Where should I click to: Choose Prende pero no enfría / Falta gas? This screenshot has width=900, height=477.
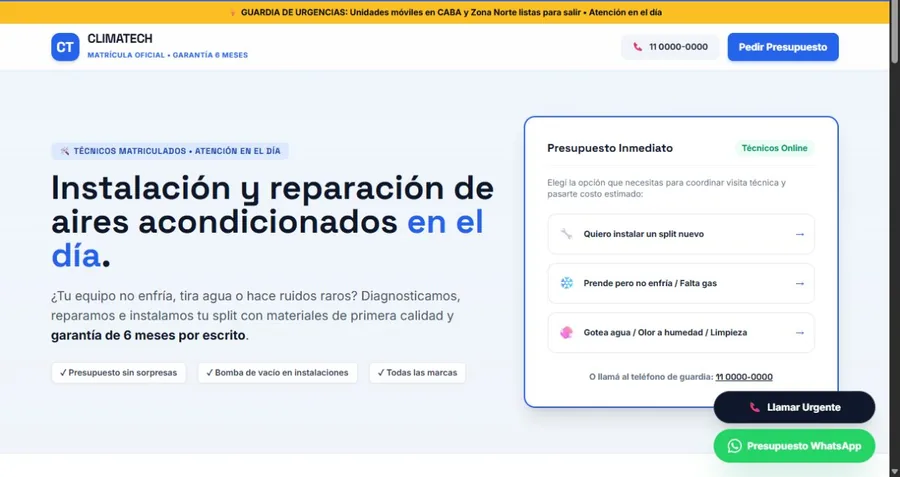pyautogui.click(x=681, y=284)
